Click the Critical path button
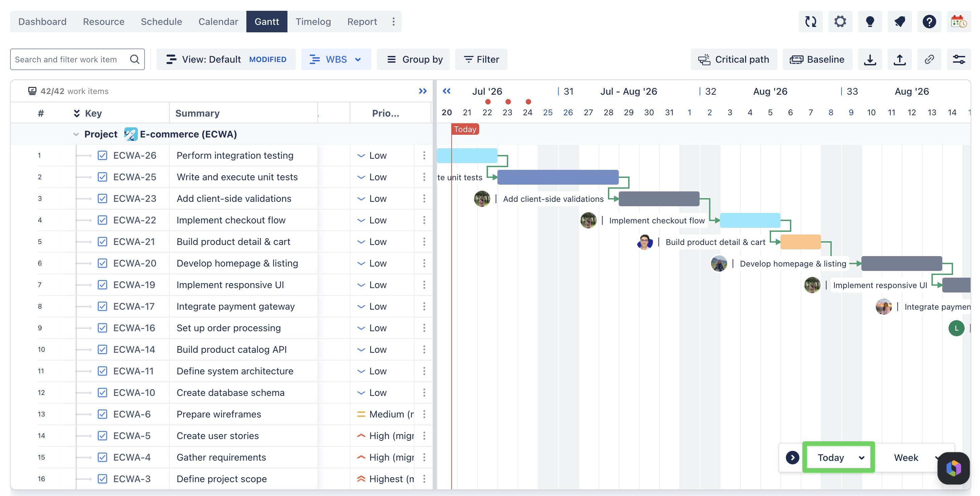The width and height of the screenshot is (980, 496). [x=734, y=59]
